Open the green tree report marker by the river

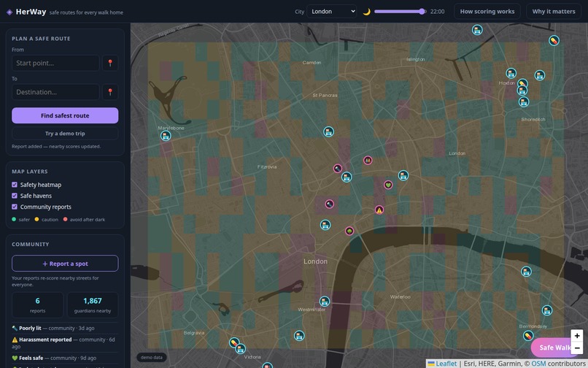point(349,231)
